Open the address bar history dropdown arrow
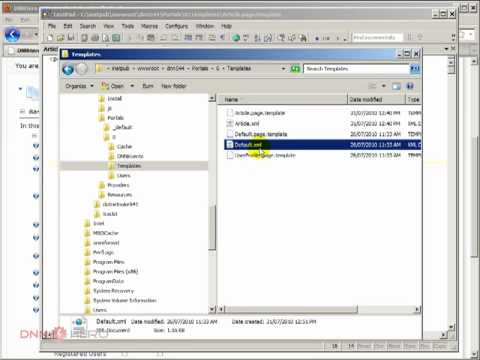This screenshot has height=360, width=480. tap(284, 69)
